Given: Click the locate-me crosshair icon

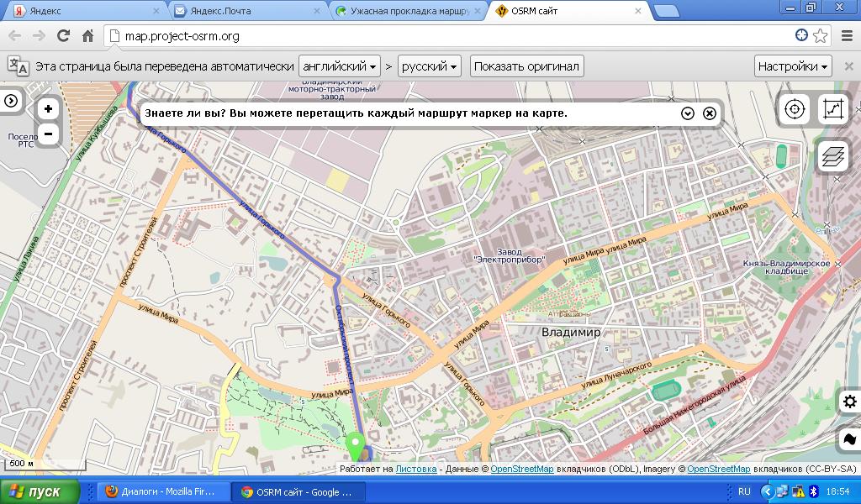Looking at the screenshot, I should [x=793, y=109].
